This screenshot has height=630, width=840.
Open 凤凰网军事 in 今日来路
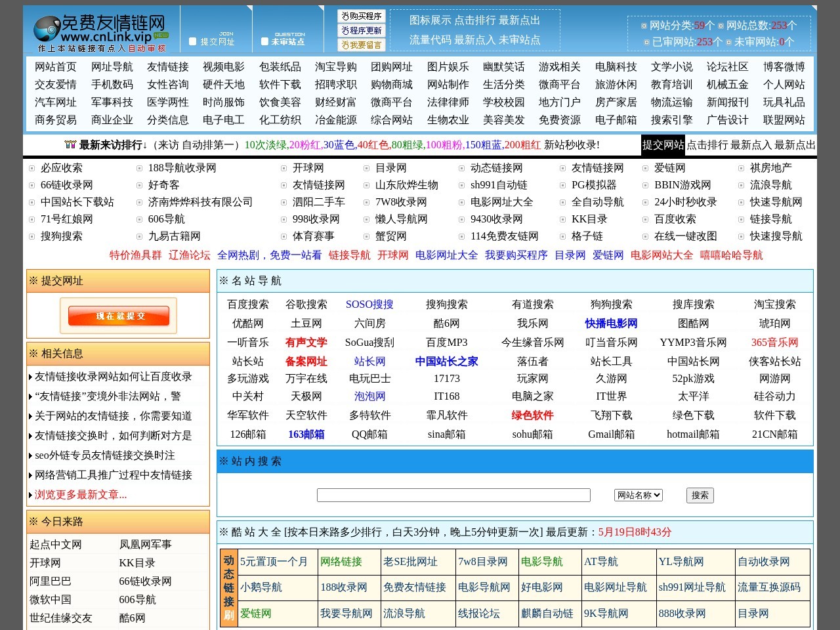(x=146, y=545)
